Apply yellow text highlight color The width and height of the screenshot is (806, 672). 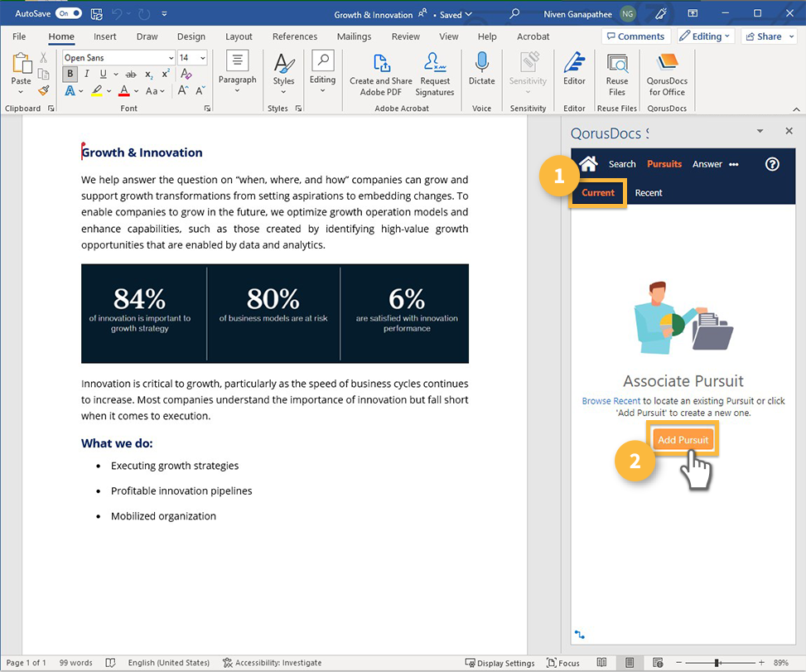point(96,91)
